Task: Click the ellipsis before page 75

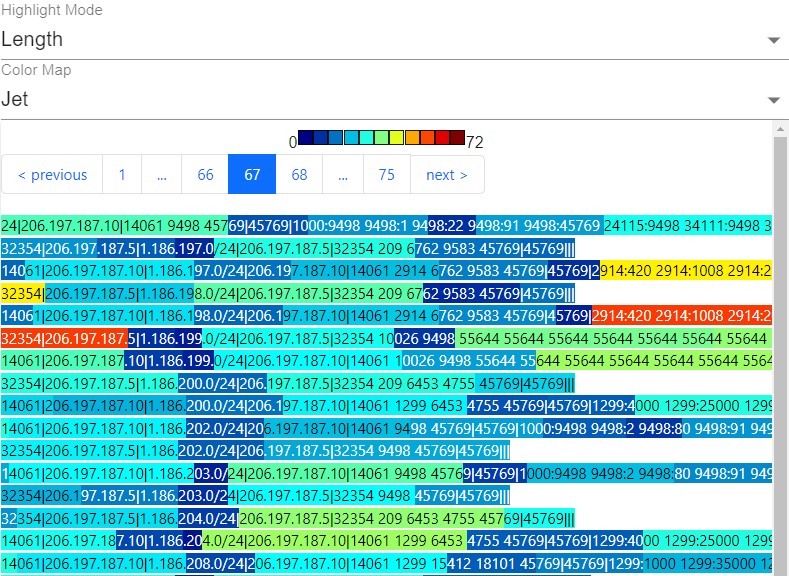Action: [x=343, y=175]
